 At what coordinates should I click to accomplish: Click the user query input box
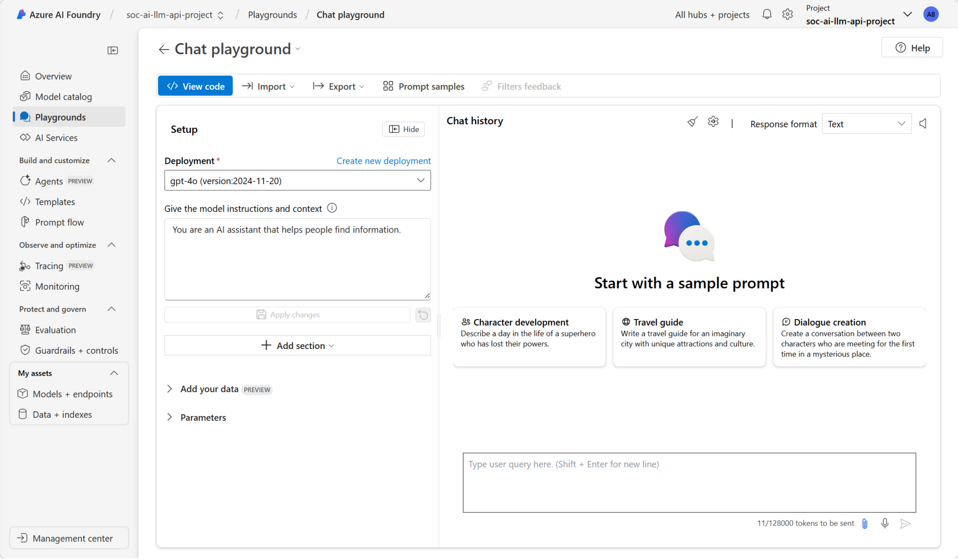tap(689, 482)
